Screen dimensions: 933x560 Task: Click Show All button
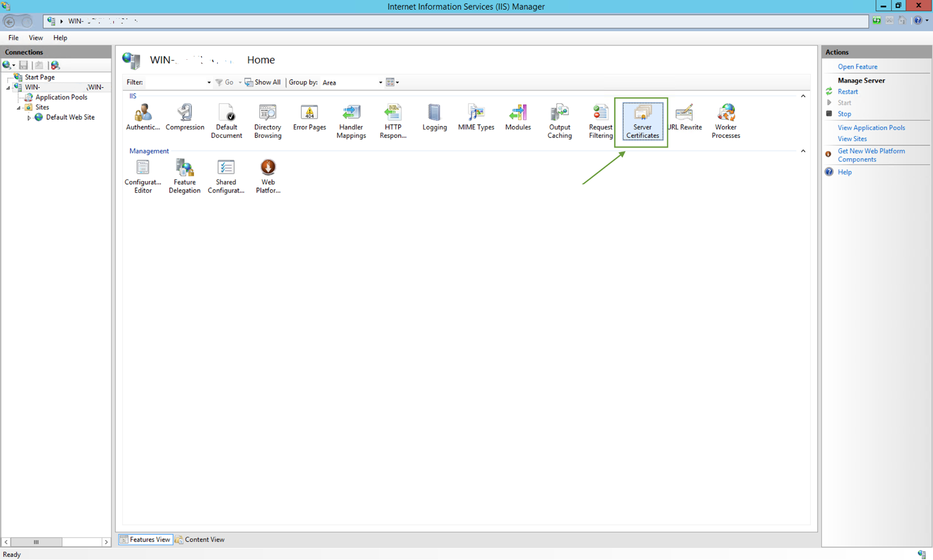pos(263,83)
